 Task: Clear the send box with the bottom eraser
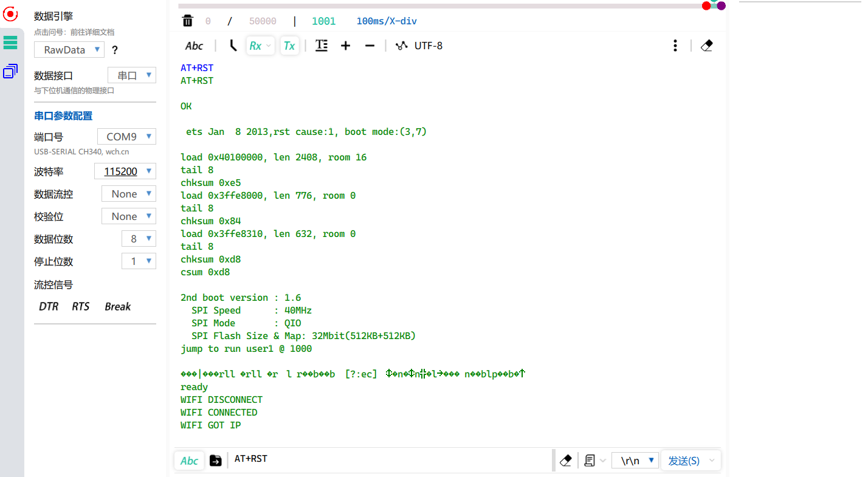(565, 461)
